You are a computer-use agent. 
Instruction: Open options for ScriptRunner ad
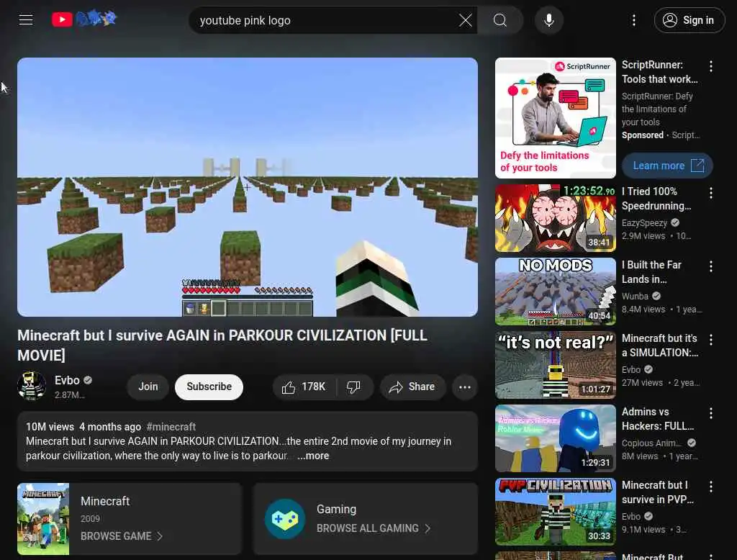click(x=710, y=67)
